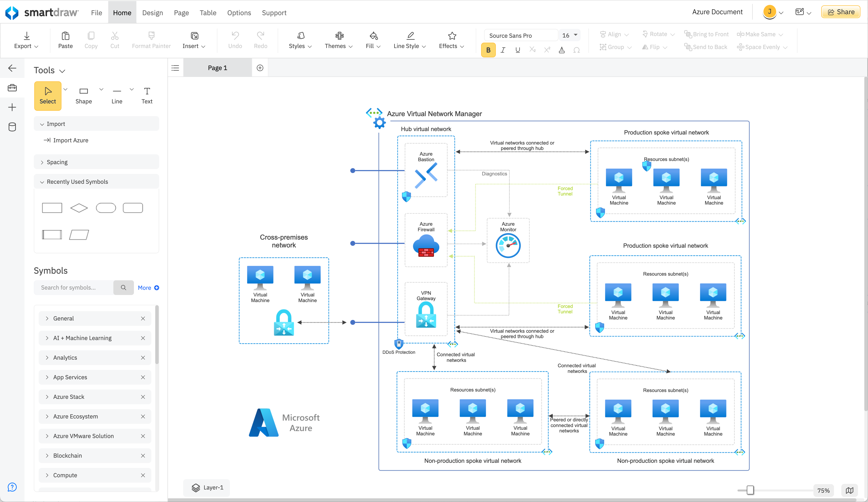Open the Options menu
Image resolution: width=868 pixels, height=502 pixels.
click(239, 13)
